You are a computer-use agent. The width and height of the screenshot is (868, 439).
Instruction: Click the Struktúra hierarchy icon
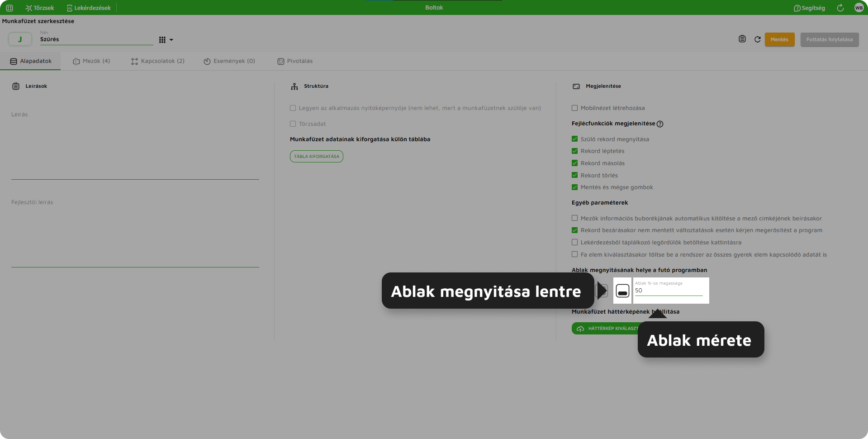point(294,86)
